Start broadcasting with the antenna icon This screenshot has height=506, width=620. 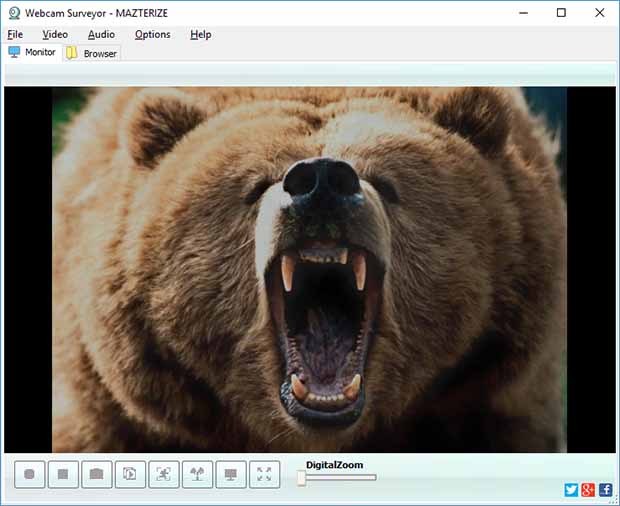(197, 474)
